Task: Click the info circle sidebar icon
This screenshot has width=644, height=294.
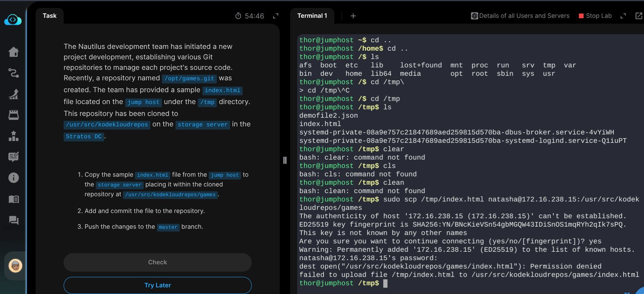Action: pyautogui.click(x=14, y=178)
